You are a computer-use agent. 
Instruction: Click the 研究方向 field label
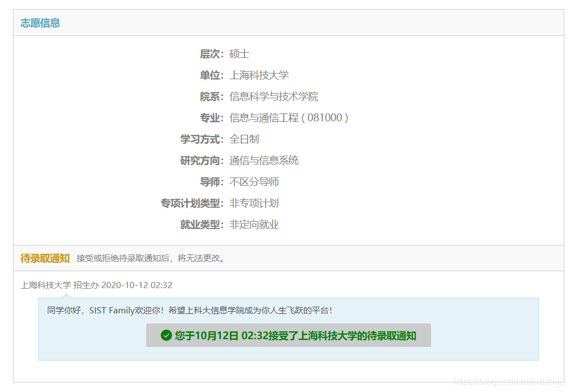tap(202, 161)
